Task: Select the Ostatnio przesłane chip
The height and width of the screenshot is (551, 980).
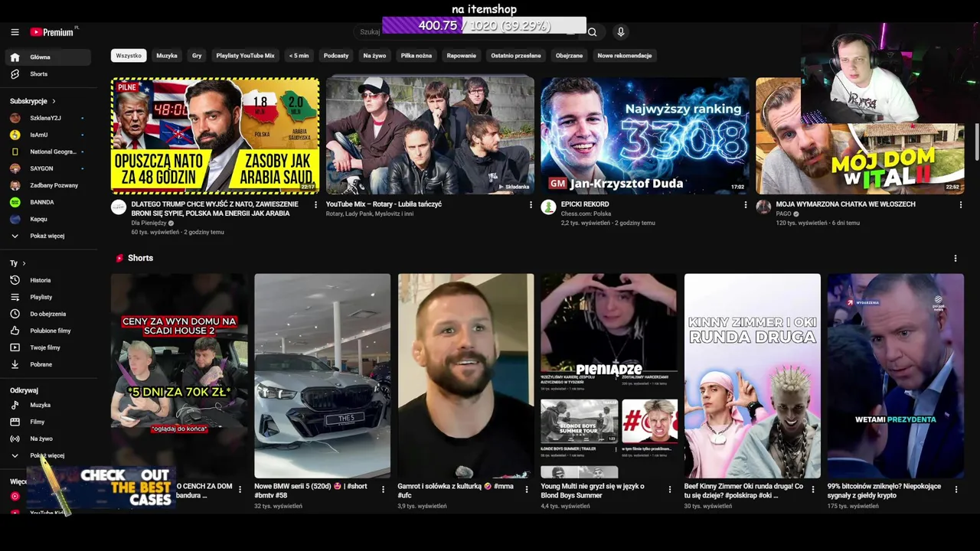Action: tap(516, 56)
